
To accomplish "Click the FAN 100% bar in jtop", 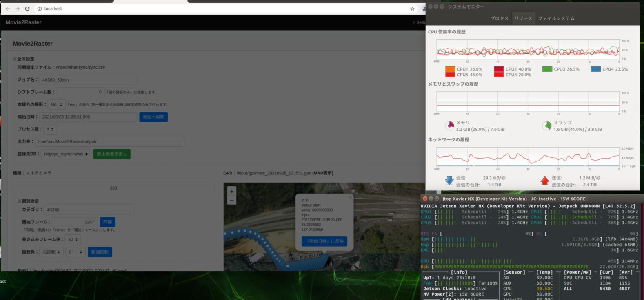I will [x=455, y=283].
